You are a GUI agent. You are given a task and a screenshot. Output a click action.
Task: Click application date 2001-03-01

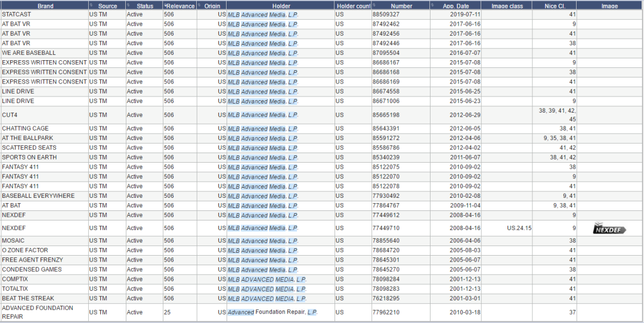click(465, 299)
